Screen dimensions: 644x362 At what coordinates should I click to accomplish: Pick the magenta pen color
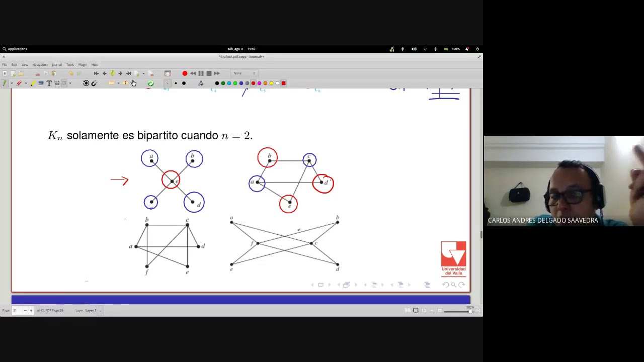pyautogui.click(x=259, y=83)
